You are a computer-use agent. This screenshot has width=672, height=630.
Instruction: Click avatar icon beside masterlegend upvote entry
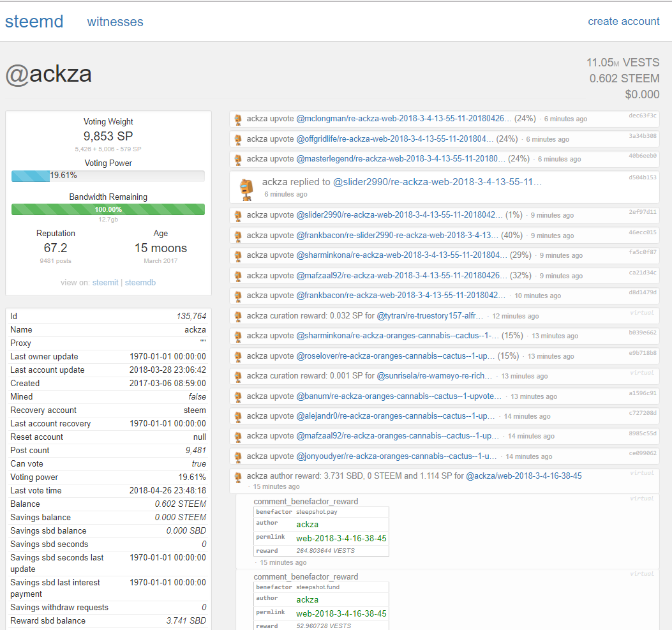(x=238, y=160)
